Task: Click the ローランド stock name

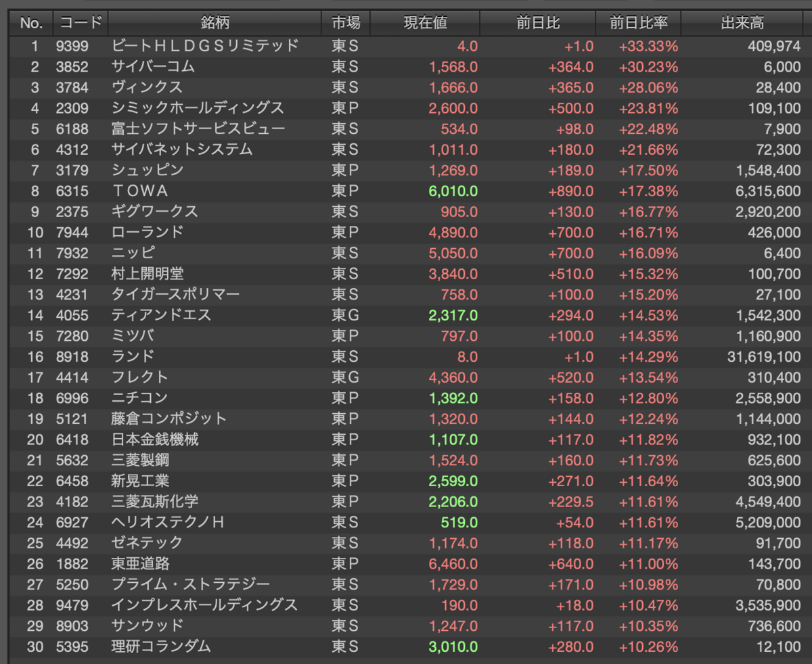Action: [148, 233]
